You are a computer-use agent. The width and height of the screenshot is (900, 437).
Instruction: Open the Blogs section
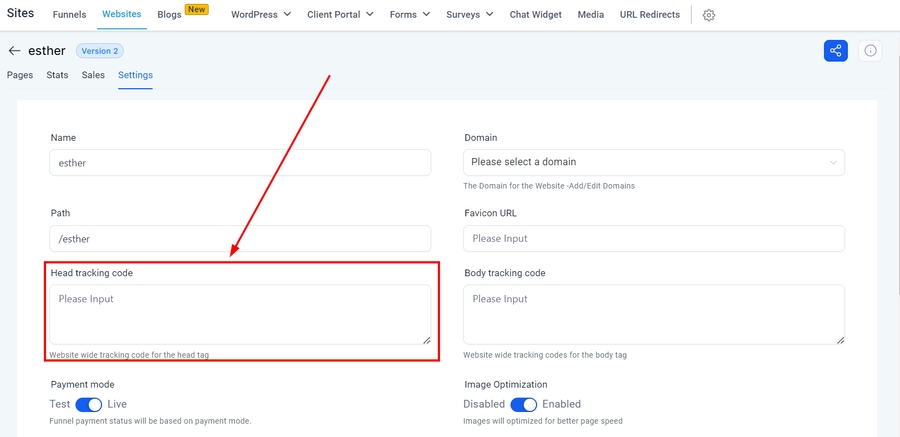click(x=169, y=15)
